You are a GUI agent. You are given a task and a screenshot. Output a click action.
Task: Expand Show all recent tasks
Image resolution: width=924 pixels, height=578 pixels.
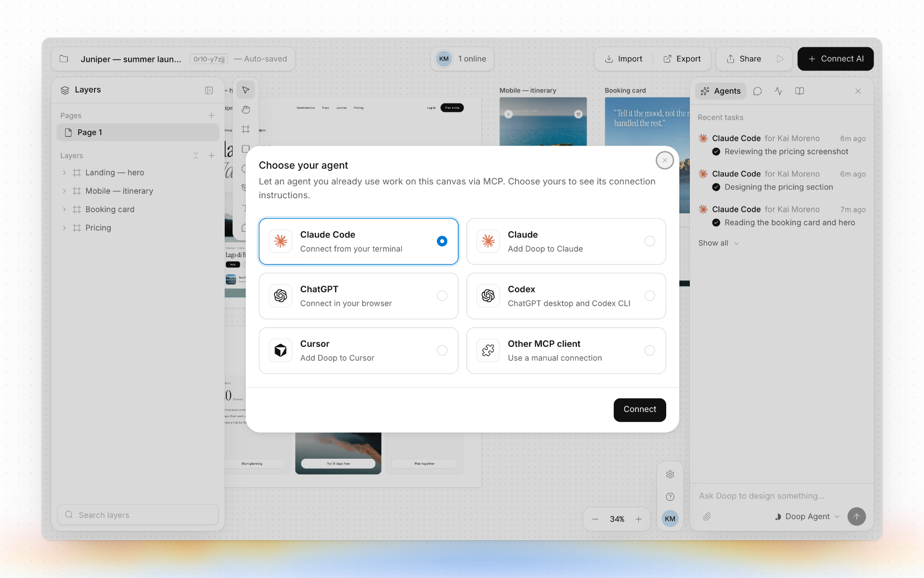(x=718, y=243)
